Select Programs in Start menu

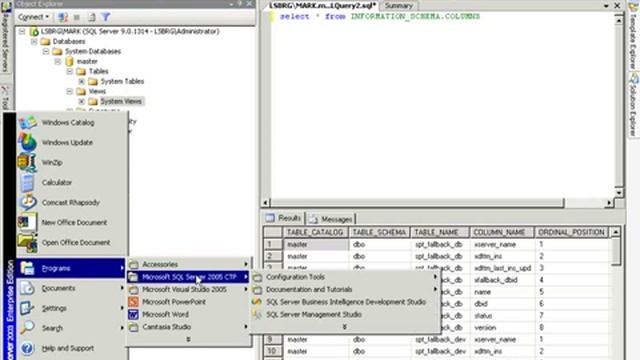pyautogui.click(x=71, y=268)
